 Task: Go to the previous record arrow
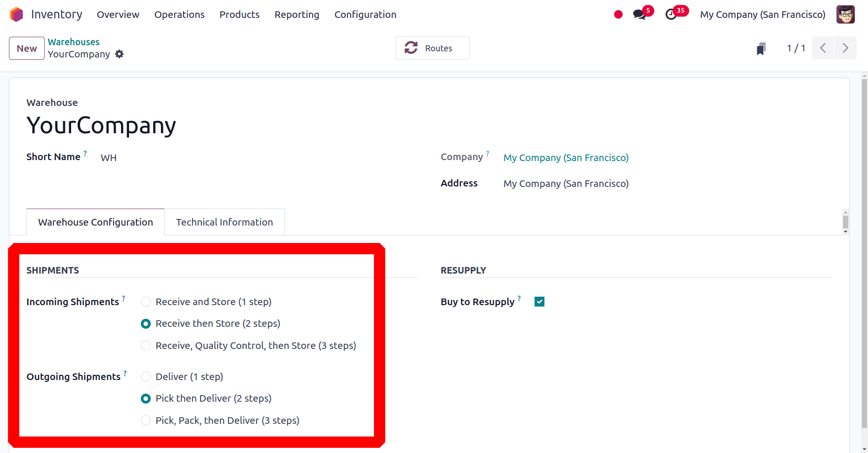click(823, 48)
